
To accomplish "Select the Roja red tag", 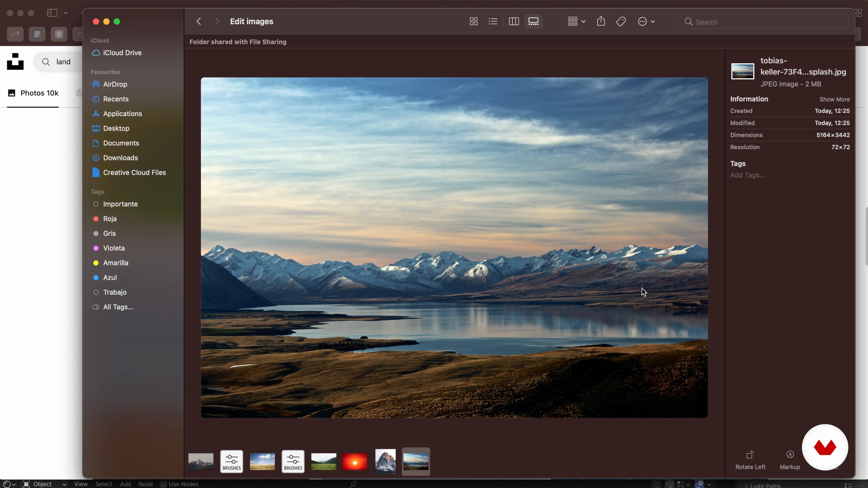I will pyautogui.click(x=105, y=219).
